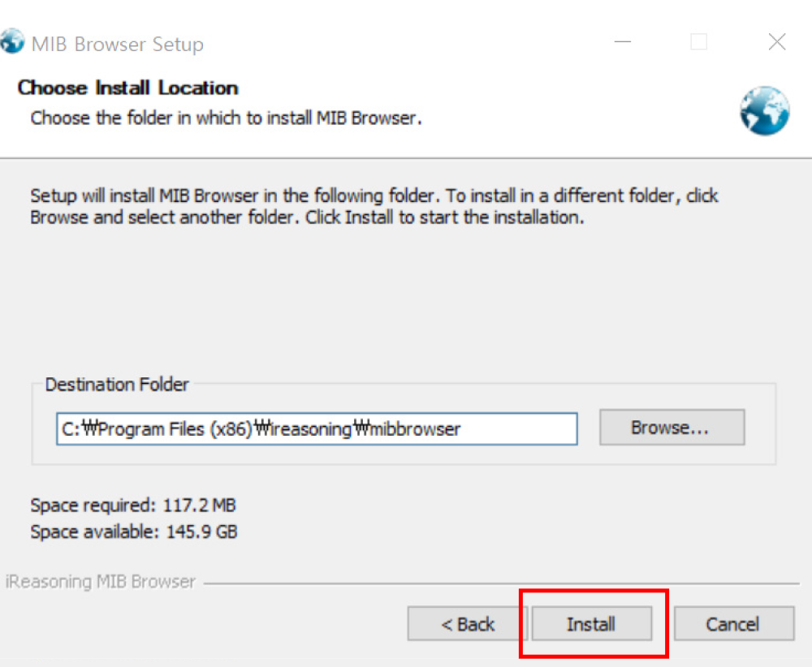This screenshot has height=667, width=812.
Task: Click the small globe icon in title bar
Action: point(12,42)
